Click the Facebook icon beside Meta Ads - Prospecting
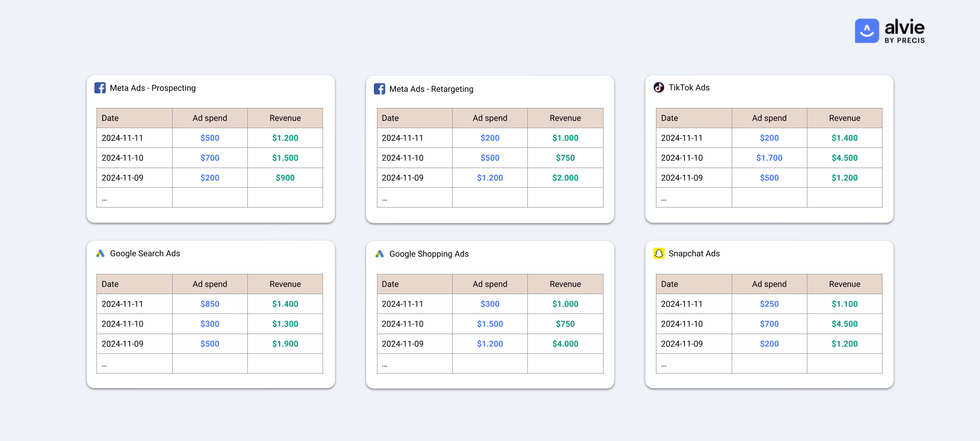Image resolution: width=980 pixels, height=441 pixels. point(100,88)
